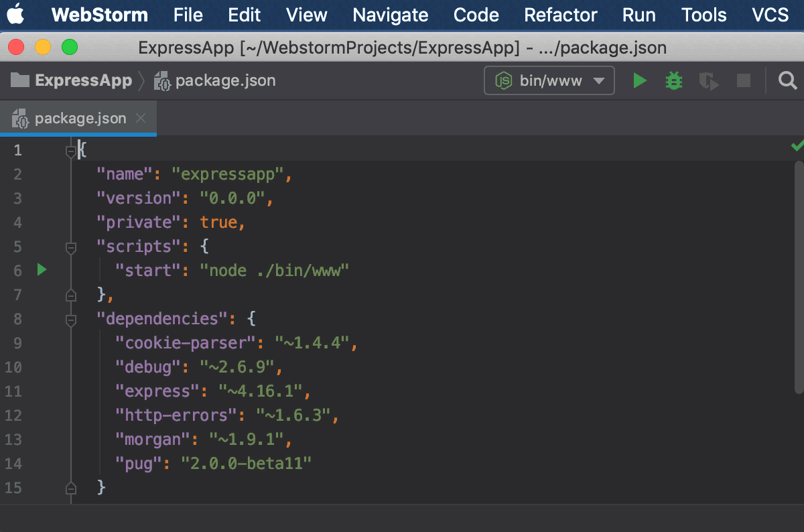
Task: Click the "http-errors" key
Action: [177, 415]
